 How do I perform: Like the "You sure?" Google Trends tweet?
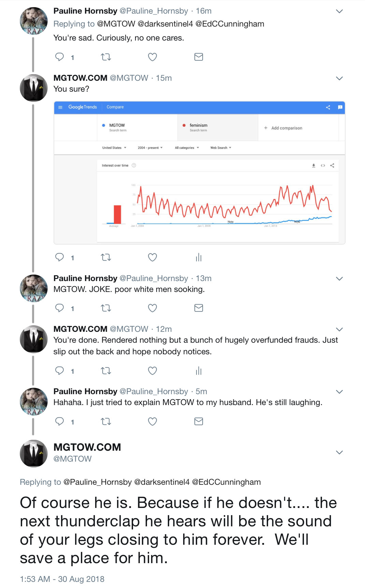[152, 258]
